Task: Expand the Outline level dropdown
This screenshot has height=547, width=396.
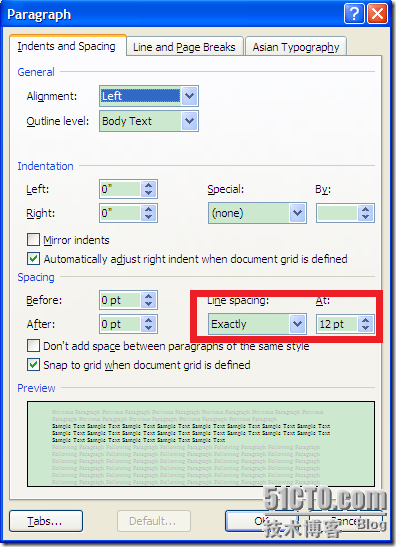Action: tap(189, 121)
